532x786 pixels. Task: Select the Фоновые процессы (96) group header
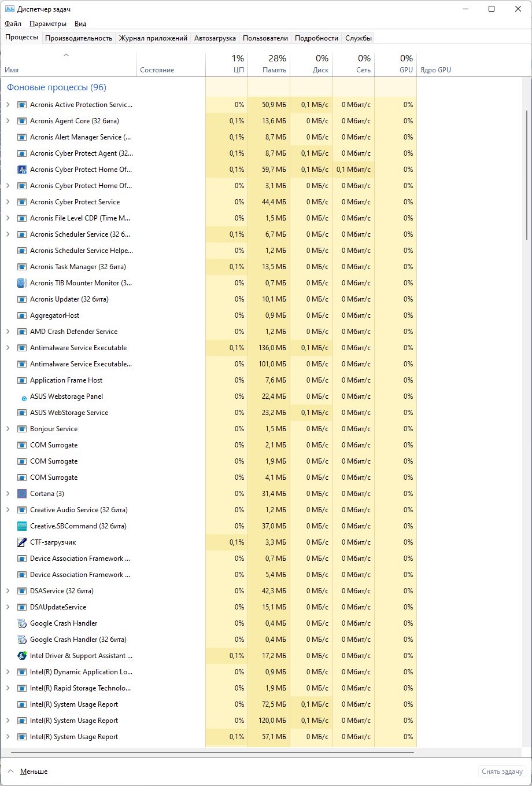57,87
